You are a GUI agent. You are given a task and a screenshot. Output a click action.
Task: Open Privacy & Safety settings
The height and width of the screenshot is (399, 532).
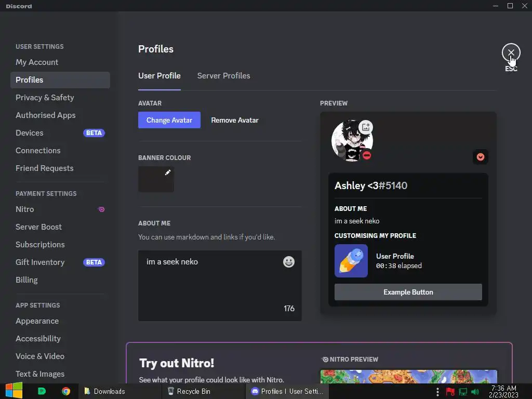[x=60, y=97]
